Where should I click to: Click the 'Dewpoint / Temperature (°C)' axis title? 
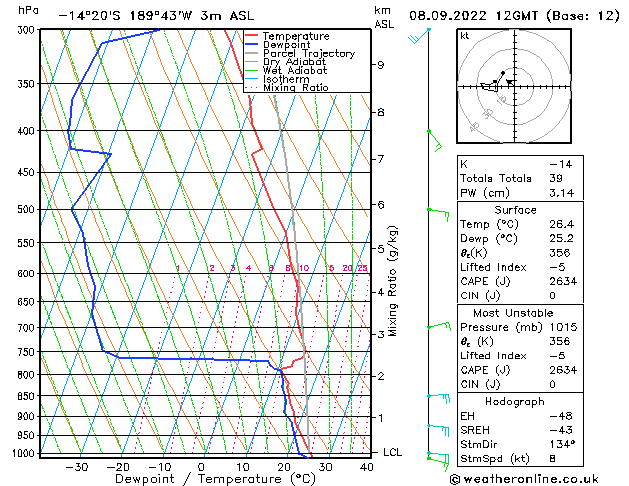coord(215,479)
